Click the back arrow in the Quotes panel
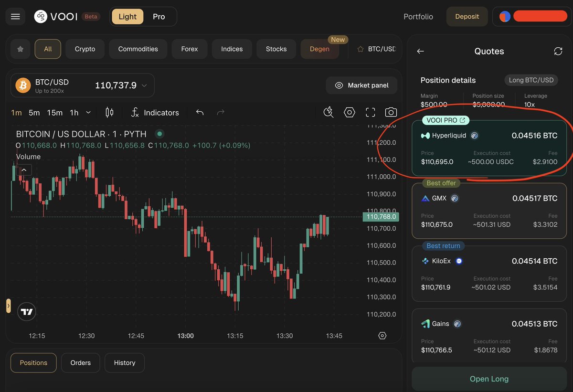573x392 pixels. pyautogui.click(x=420, y=51)
